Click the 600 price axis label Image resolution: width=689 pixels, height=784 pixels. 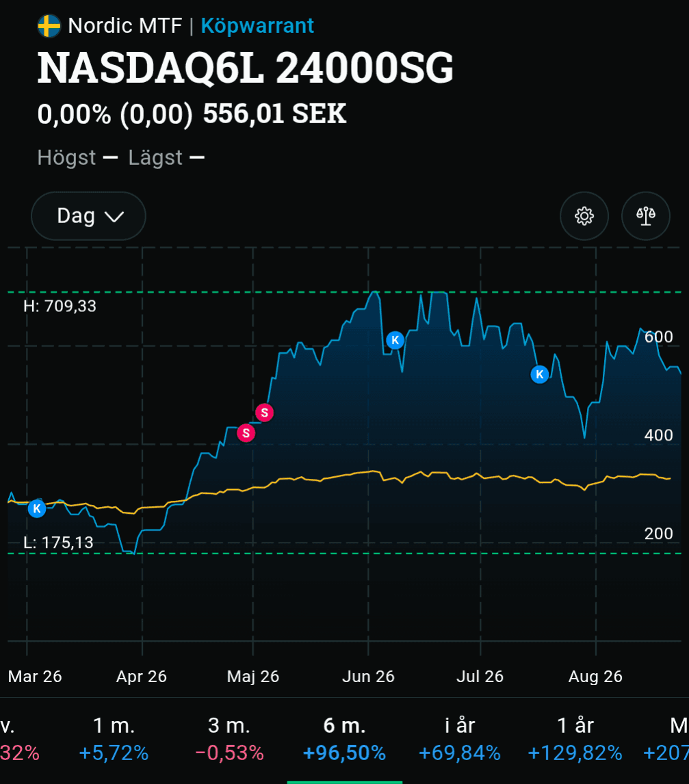pos(658,337)
